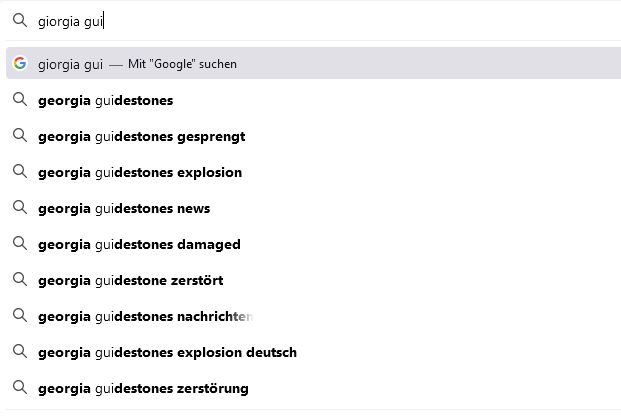Pick suggestion 'georgia guidestones gesprengt'
621x418 pixels.
[x=141, y=136]
